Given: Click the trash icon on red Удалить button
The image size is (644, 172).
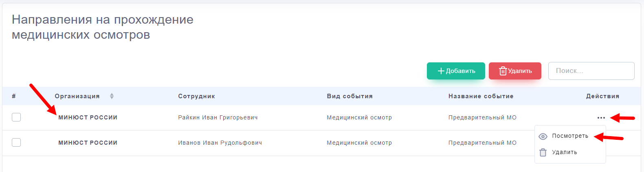Looking at the screenshot, I should (x=503, y=71).
